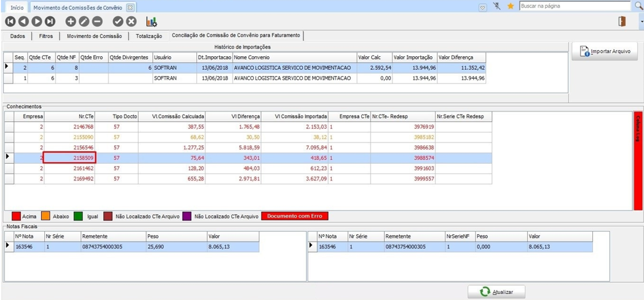Focus the Buscar na página field

pos(574,6)
